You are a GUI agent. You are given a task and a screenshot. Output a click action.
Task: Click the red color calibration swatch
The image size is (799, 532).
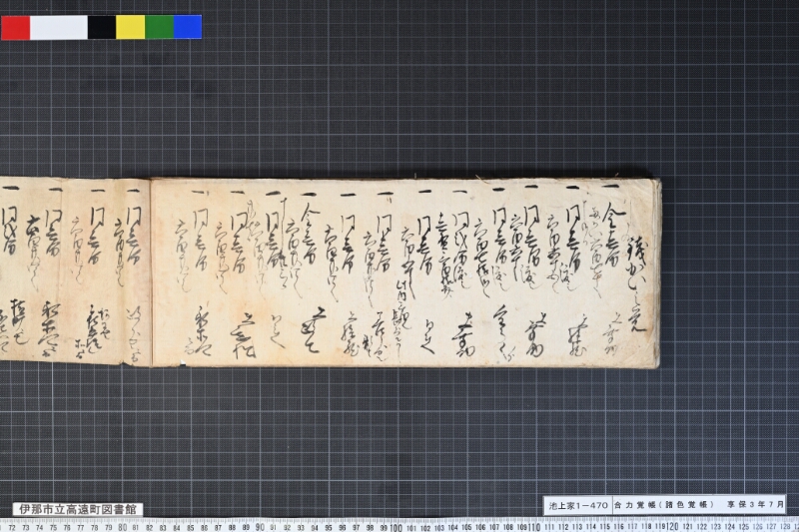click(15, 27)
